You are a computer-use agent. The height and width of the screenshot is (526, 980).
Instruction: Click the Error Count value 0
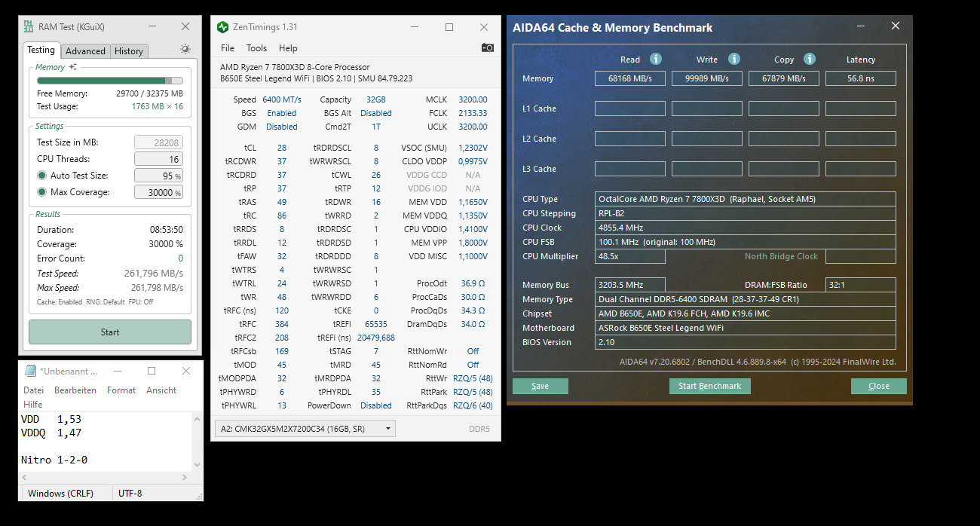pos(180,258)
